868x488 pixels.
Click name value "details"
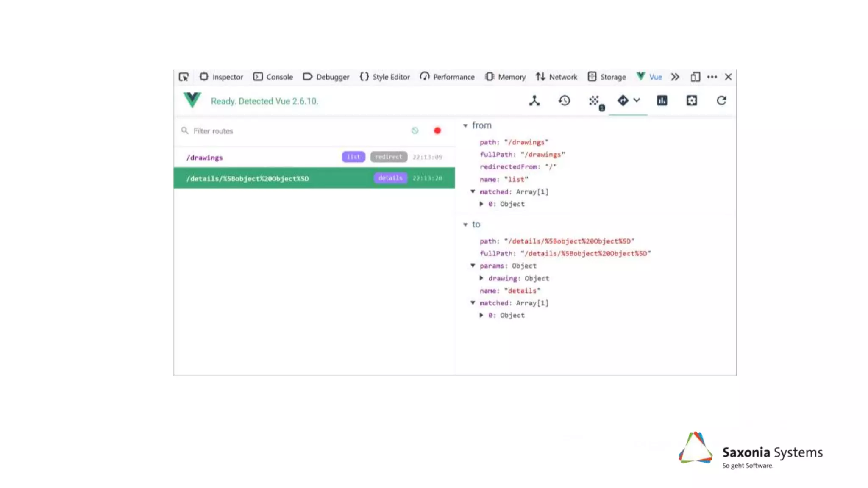(523, 291)
